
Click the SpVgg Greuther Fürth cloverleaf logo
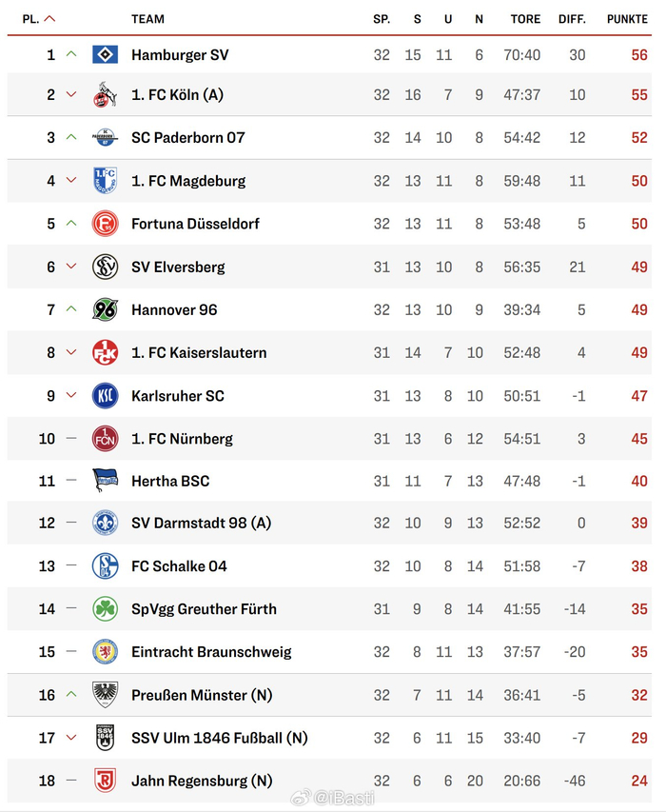point(105,609)
